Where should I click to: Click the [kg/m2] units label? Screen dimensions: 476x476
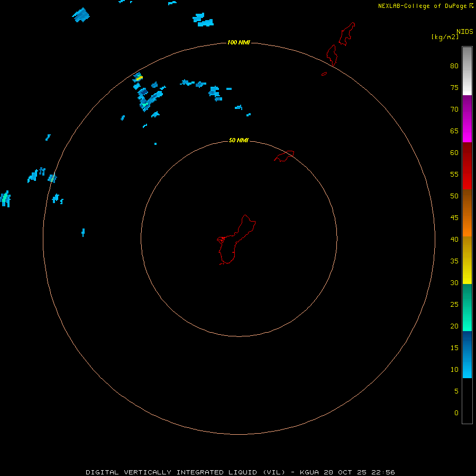tap(445, 37)
